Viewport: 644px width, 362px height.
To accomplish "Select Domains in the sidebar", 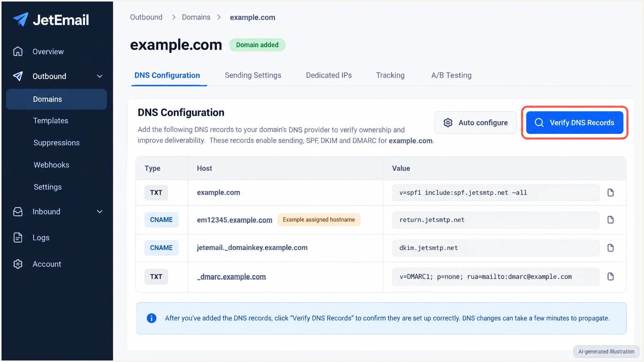I will 57,99.
